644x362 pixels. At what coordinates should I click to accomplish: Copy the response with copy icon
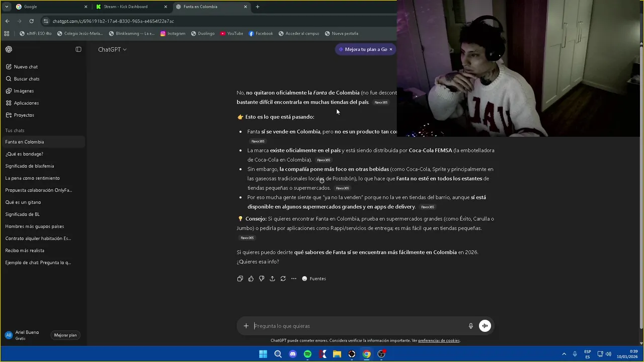(240, 279)
